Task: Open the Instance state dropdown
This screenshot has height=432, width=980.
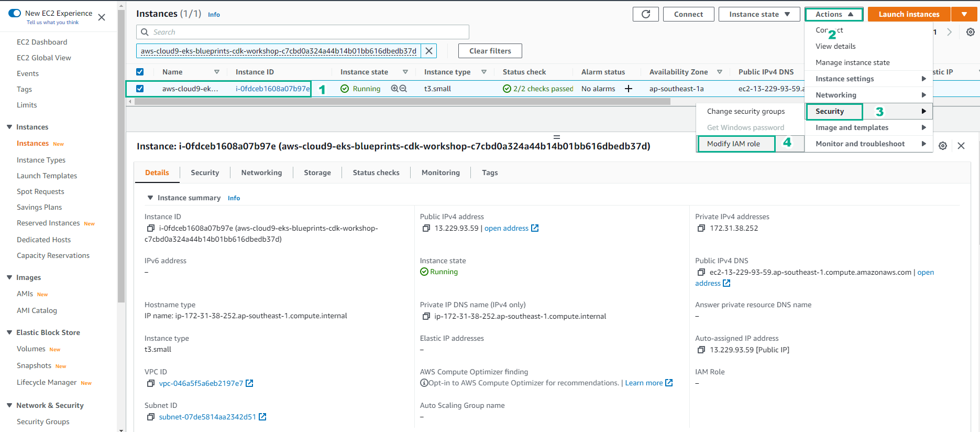Action: pos(759,14)
